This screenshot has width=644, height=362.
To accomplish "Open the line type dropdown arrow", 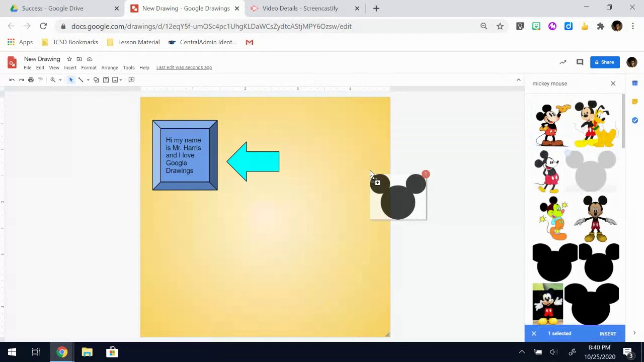I will (x=88, y=80).
